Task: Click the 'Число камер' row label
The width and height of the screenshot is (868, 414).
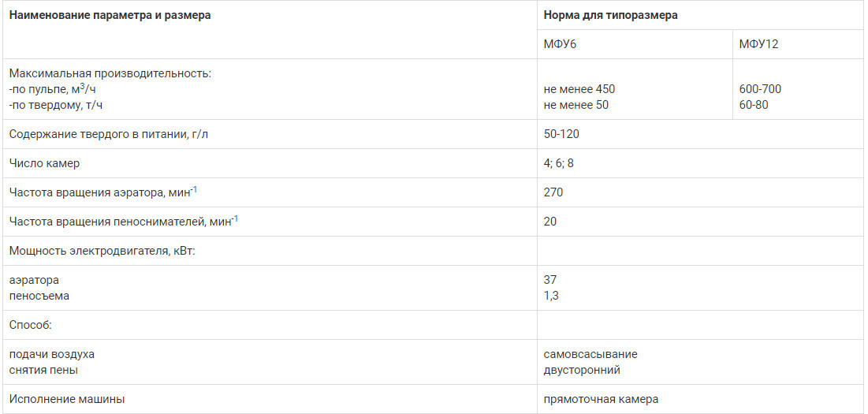Action: tap(44, 164)
